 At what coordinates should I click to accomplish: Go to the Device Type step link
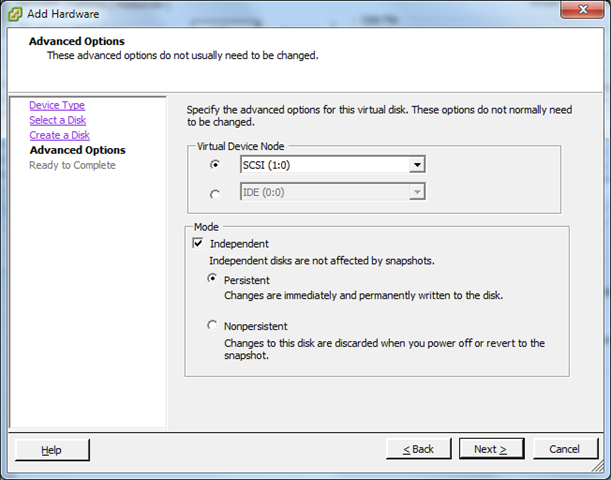tap(57, 105)
